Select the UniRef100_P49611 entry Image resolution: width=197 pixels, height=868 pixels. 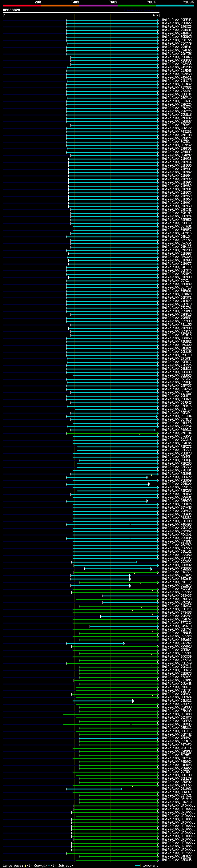pos(177,78)
